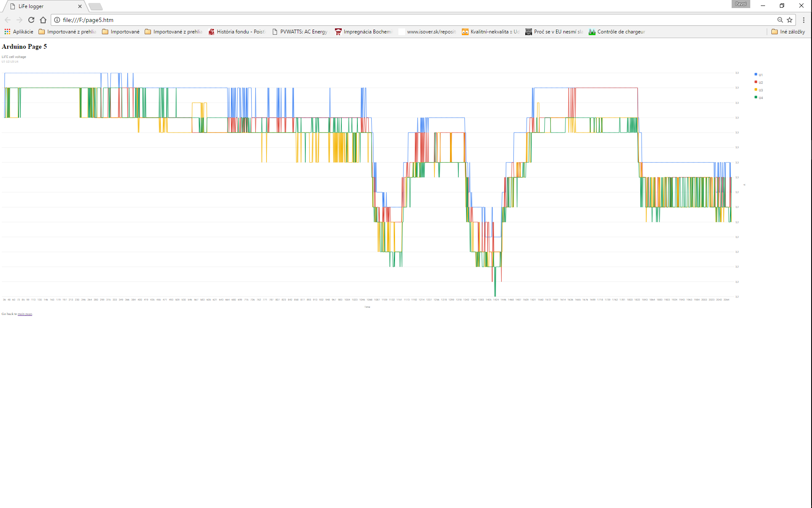812x508 pixels.
Task: Open a new tab next to LiFe logger
Action: pyautogui.click(x=96, y=6)
